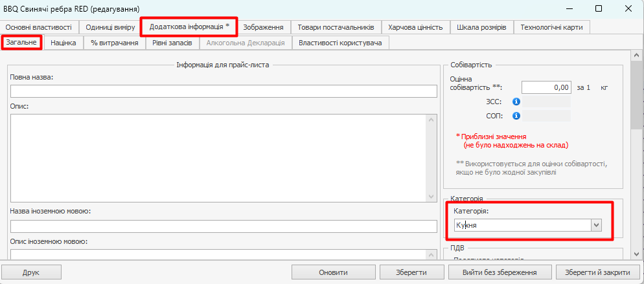This screenshot has height=284, width=644.
Task: Click the Опис text area down scroll arrow
Action: click(x=431, y=196)
